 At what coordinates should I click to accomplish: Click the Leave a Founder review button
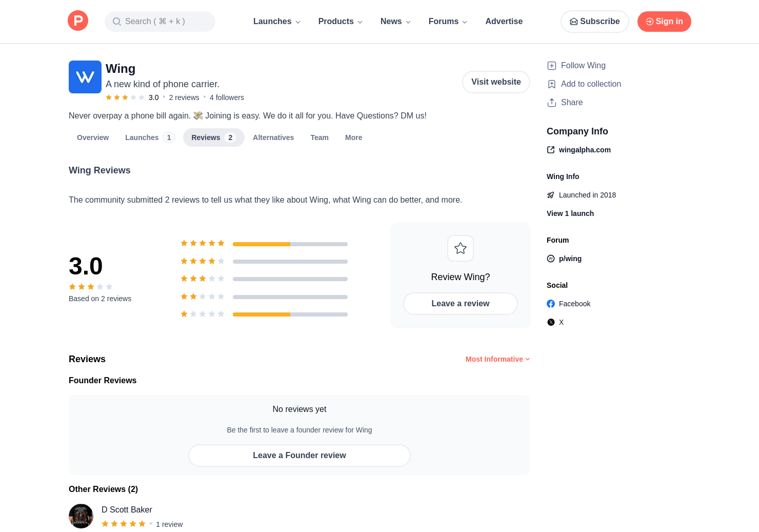coord(299,456)
